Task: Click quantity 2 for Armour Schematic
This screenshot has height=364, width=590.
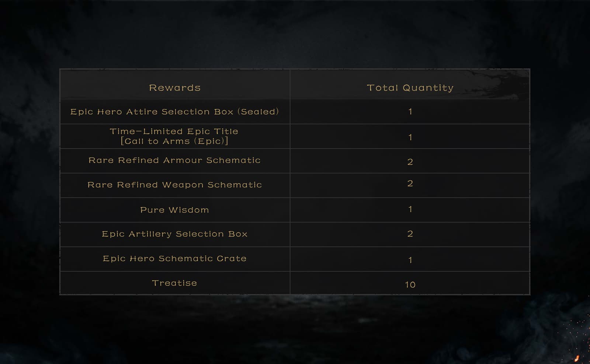Action: point(410,162)
